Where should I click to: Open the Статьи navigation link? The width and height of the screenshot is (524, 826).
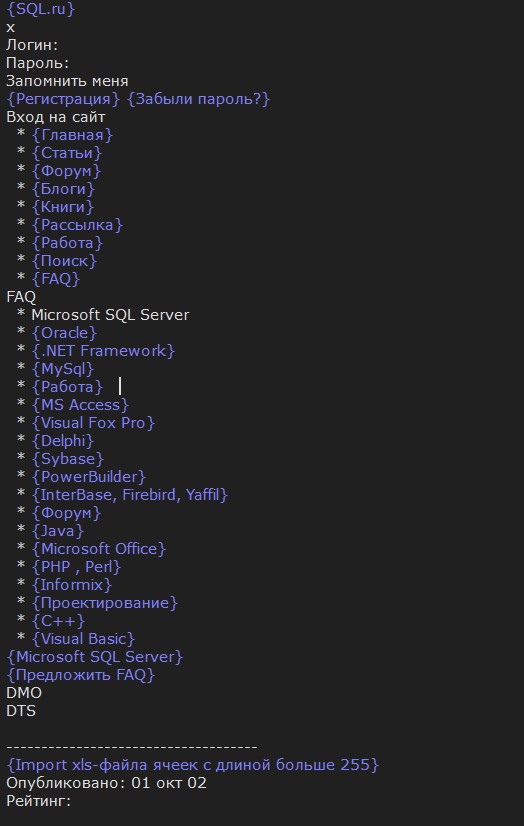click(66, 153)
